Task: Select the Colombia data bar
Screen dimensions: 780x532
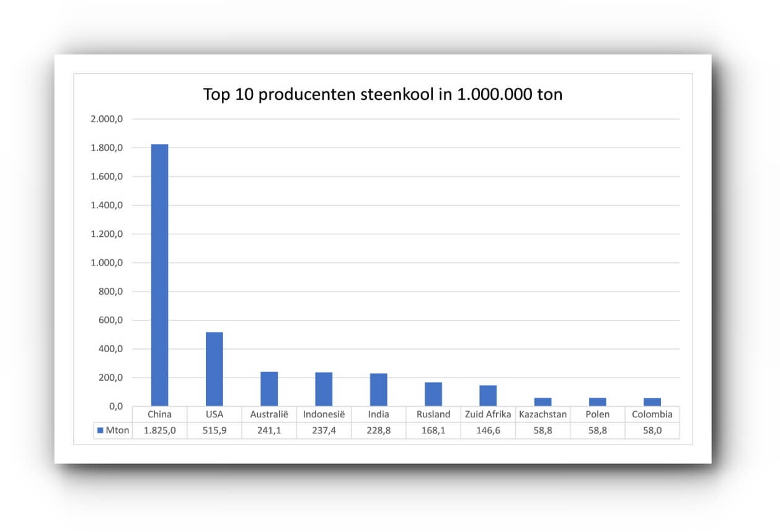Action: point(652,402)
